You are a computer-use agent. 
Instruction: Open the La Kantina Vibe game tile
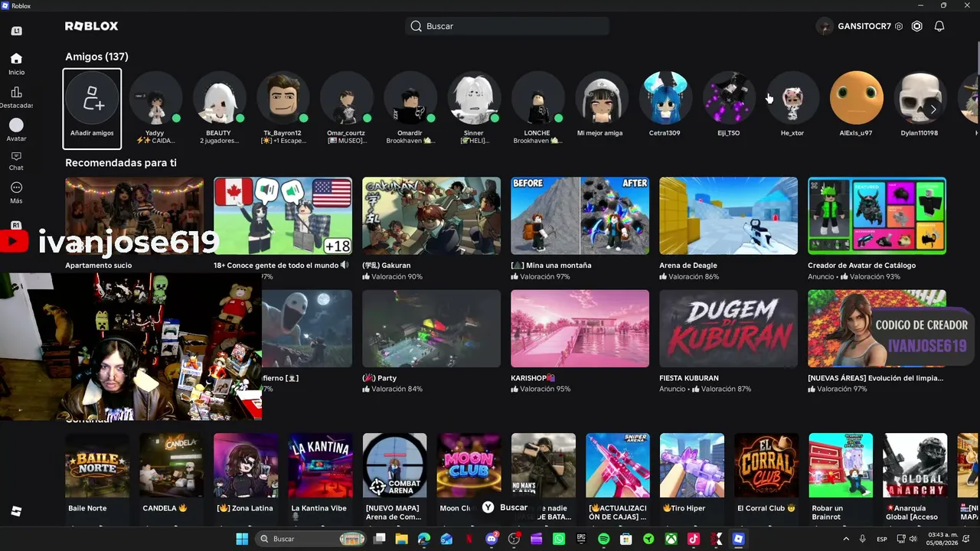pyautogui.click(x=320, y=465)
